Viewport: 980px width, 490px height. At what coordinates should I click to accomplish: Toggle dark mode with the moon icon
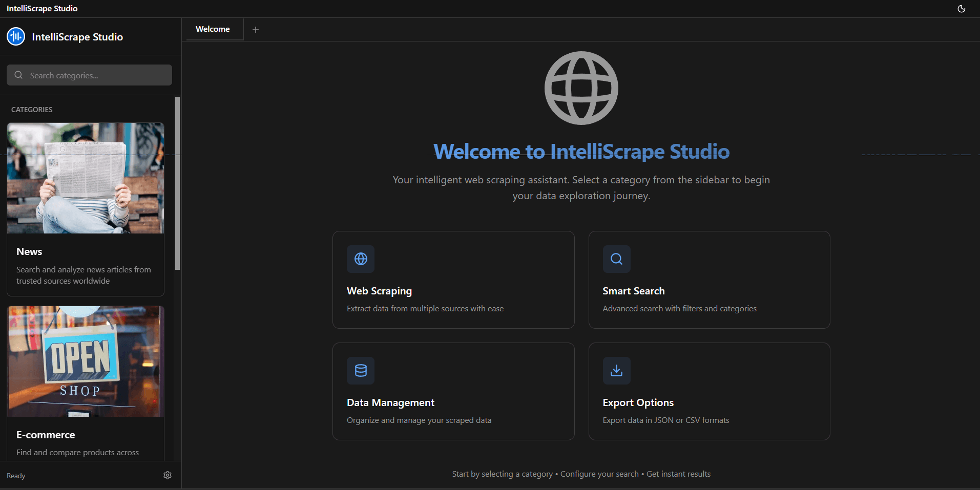(961, 8)
